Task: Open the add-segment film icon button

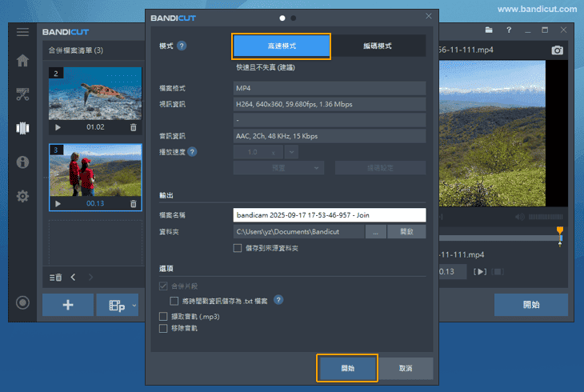Action: point(116,305)
